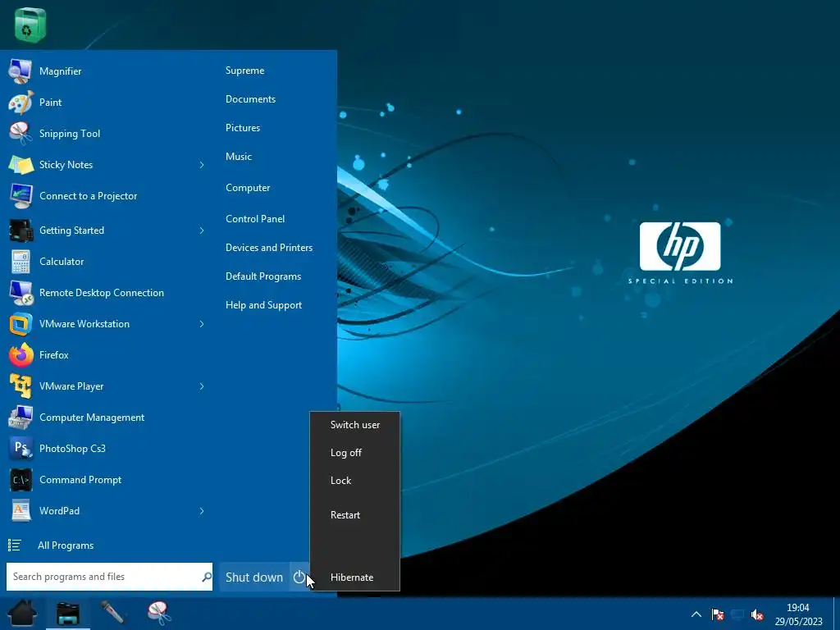The image size is (840, 630).
Task: Click the All Programs list icon
Action: click(14, 546)
